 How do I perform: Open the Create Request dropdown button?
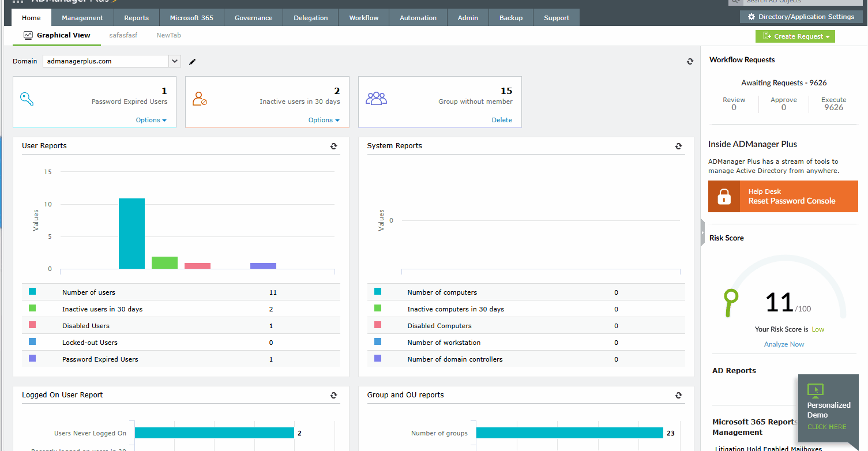tap(795, 36)
